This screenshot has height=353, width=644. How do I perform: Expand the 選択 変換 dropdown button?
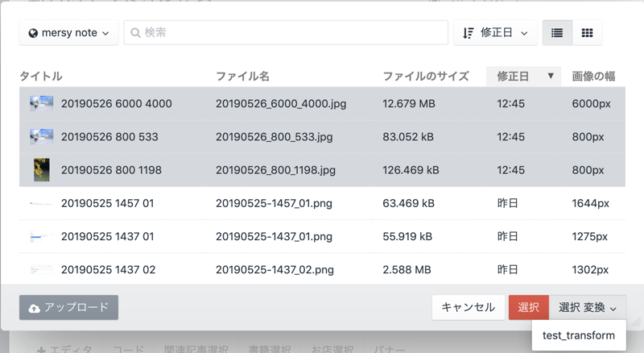click(x=588, y=307)
